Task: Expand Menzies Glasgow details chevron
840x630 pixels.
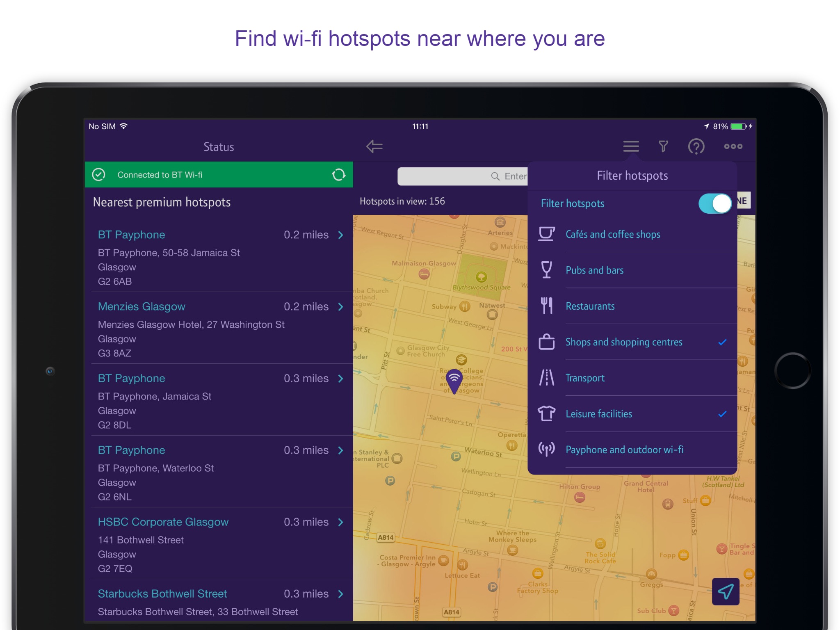Action: coord(340,307)
